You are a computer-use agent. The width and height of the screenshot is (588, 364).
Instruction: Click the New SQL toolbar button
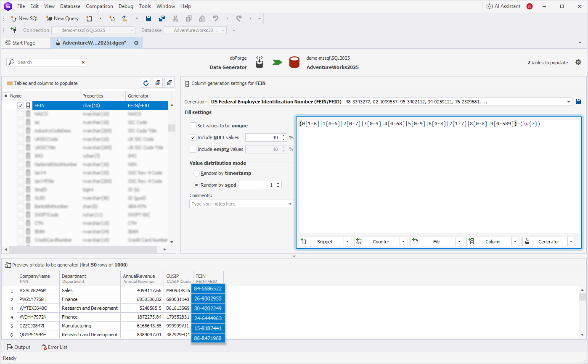(x=24, y=18)
